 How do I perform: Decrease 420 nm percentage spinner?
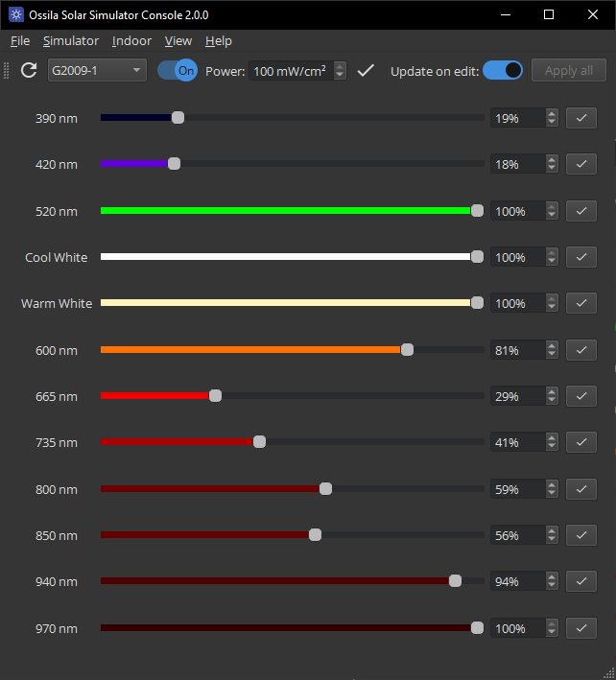[x=552, y=169]
